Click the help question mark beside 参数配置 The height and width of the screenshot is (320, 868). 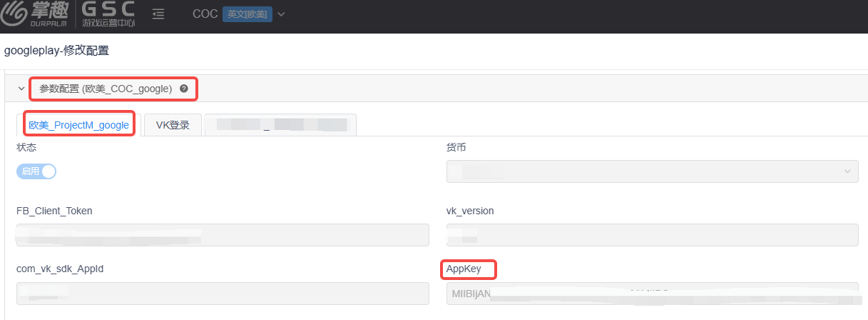184,89
